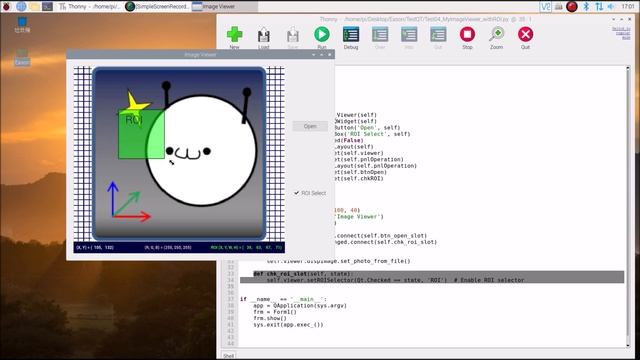Click the (X, Y) coordinate status text
This screenshot has width=640, height=360.
(95, 247)
